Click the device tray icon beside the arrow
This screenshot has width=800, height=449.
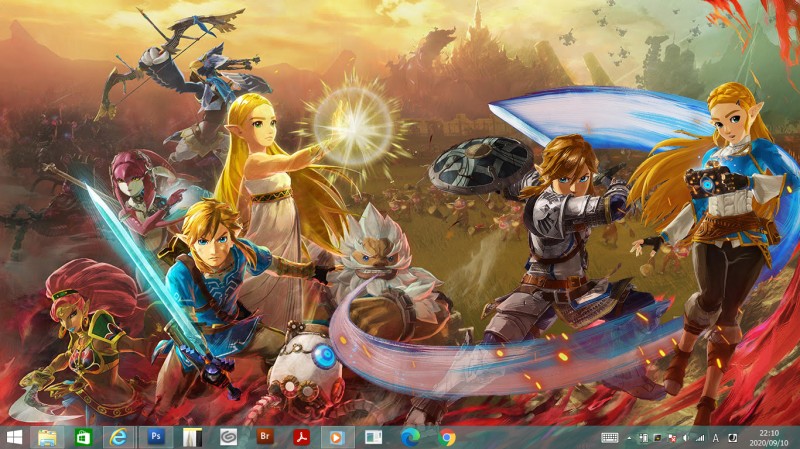tap(643, 438)
